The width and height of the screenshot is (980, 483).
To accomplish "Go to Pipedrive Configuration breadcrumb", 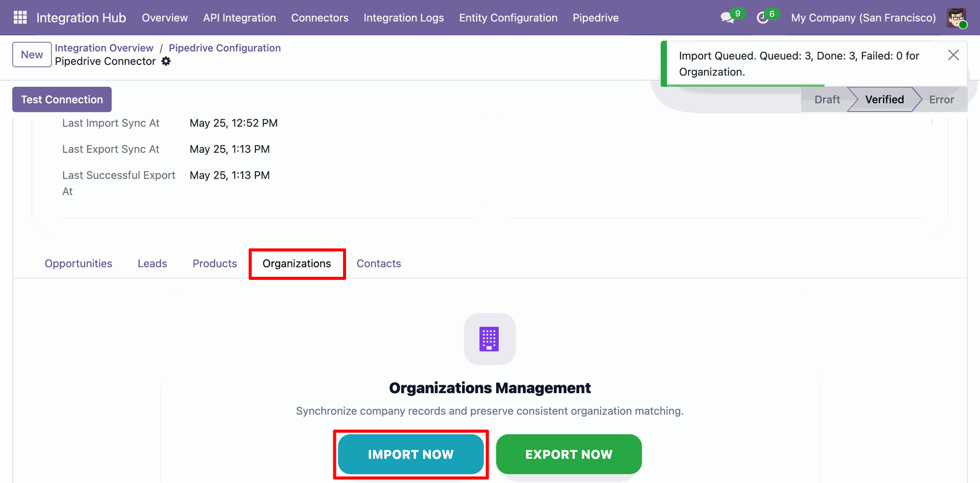I will (x=225, y=48).
